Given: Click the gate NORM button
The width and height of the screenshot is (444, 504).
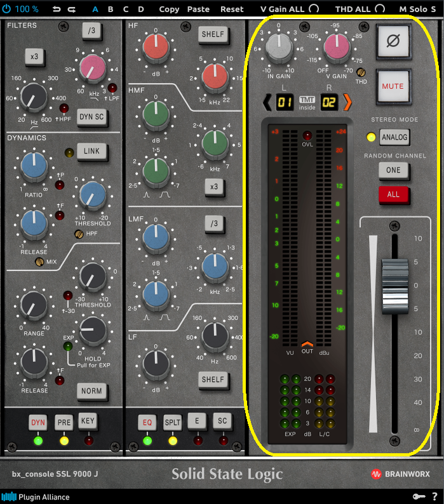Looking at the screenshot, I should tap(91, 391).
